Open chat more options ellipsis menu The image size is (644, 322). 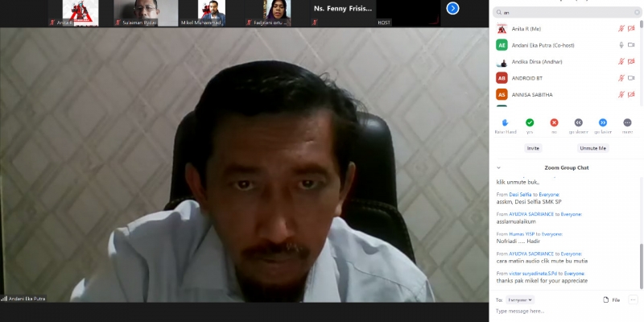pyautogui.click(x=633, y=299)
